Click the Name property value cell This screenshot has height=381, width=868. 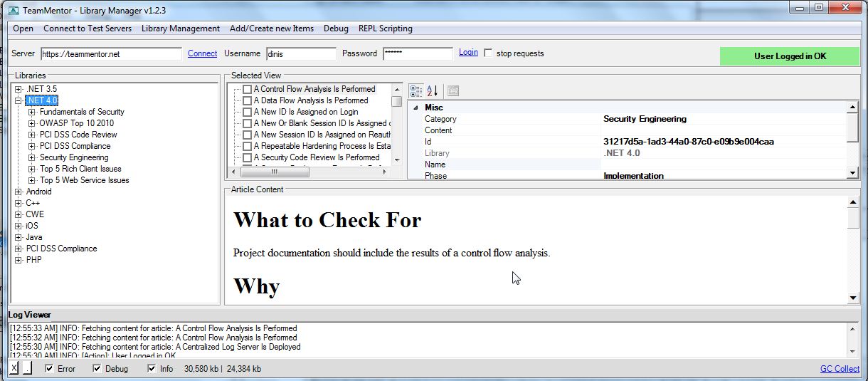click(724, 165)
